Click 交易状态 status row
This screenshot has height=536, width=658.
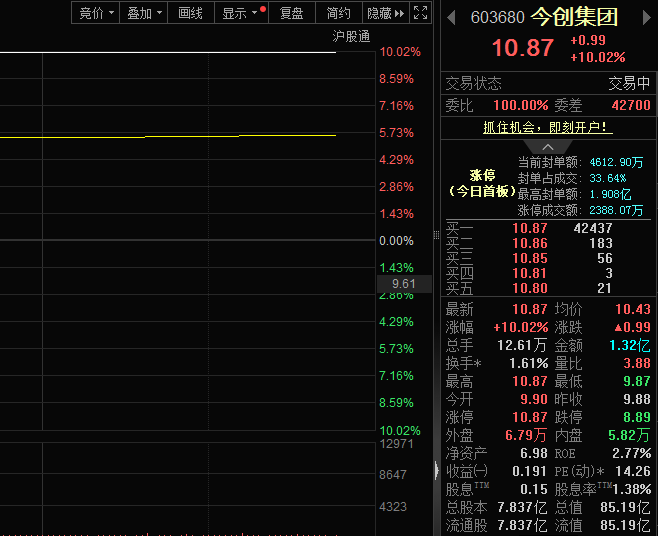[548, 84]
